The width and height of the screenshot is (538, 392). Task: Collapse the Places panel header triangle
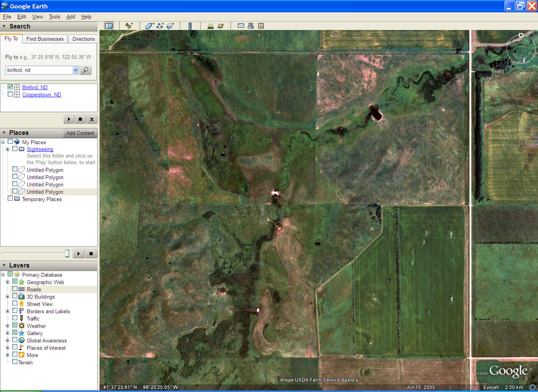coord(4,133)
